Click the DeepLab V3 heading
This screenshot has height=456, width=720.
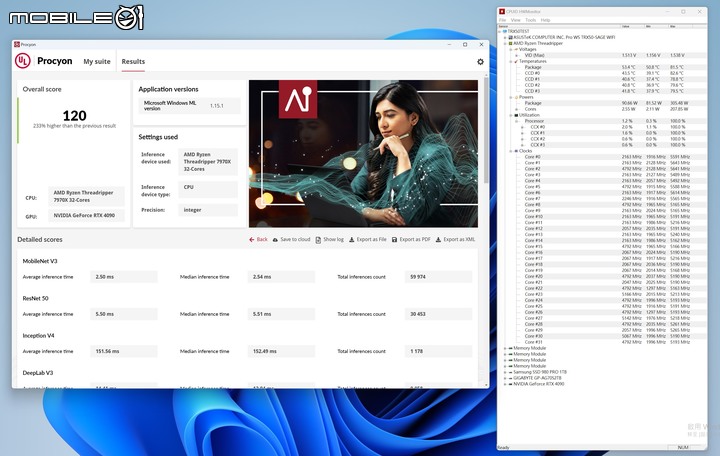coord(38,373)
